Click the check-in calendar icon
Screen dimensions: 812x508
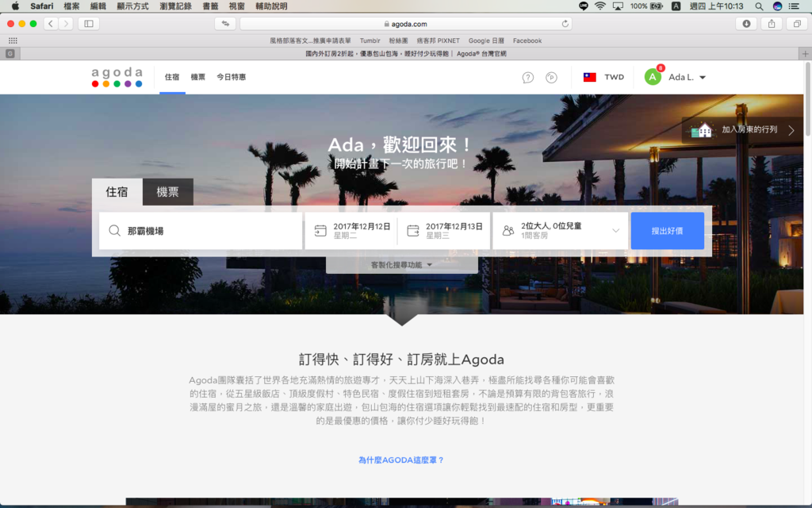click(320, 231)
